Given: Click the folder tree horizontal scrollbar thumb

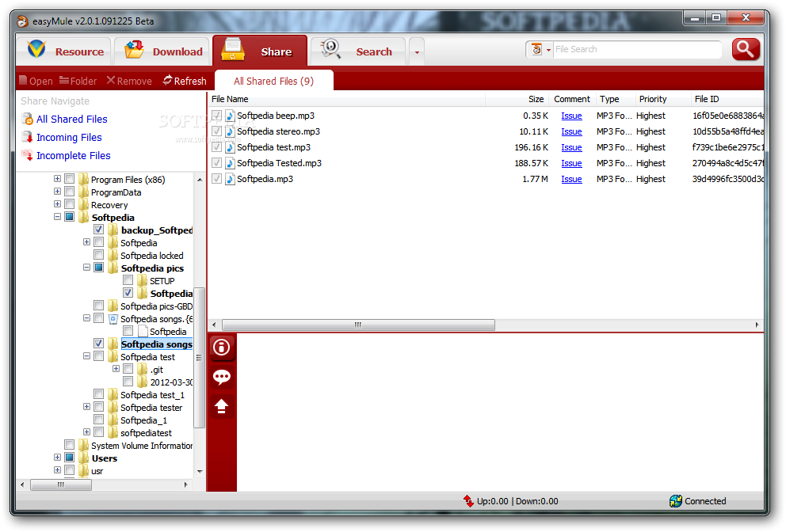Looking at the screenshot, I should pyautogui.click(x=61, y=484).
